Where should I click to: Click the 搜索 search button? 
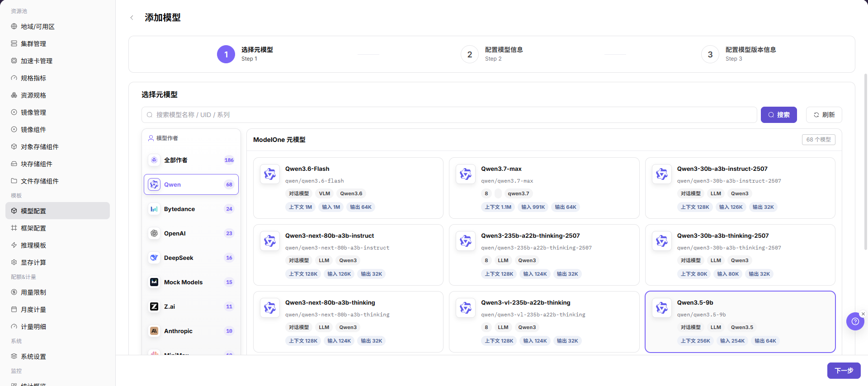click(778, 115)
